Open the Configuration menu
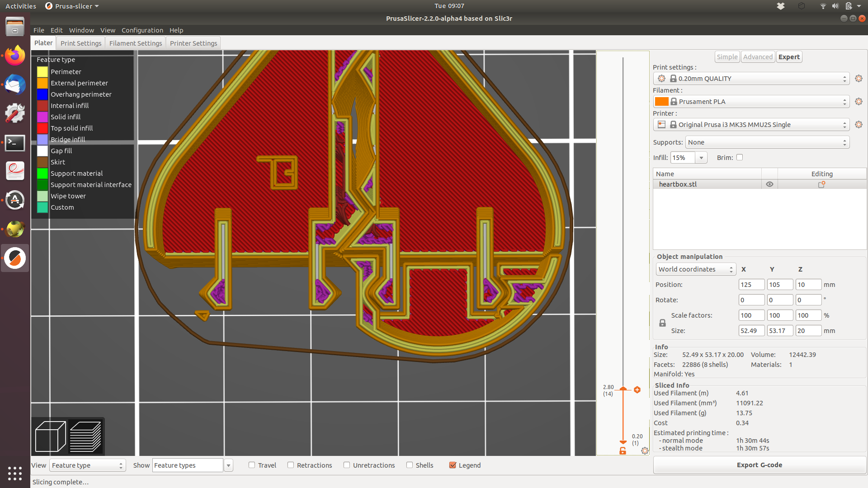868x488 pixels. 142,30
